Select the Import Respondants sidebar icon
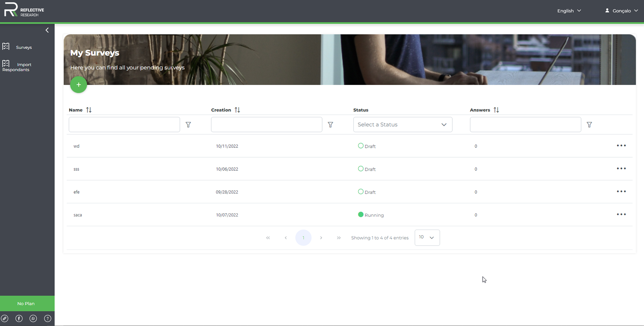This screenshot has width=644, height=326. click(6, 64)
